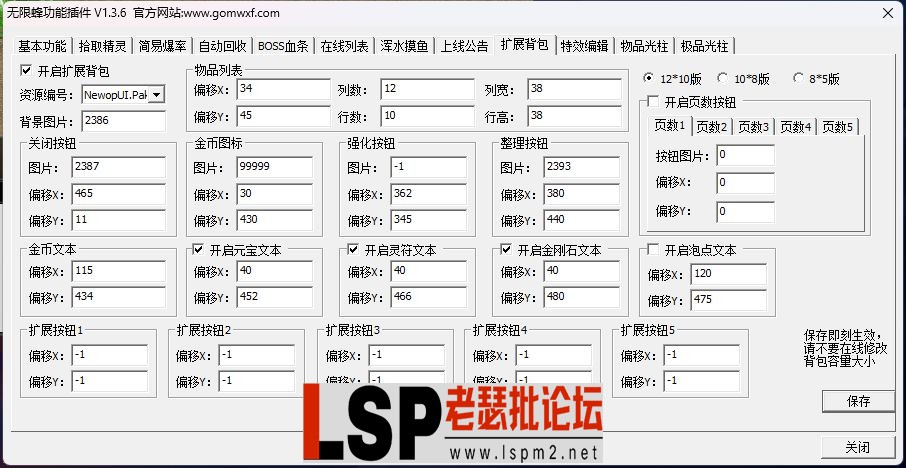Screen dimensions: 906x468
Task: Click 元宝文本 偏移Y field 452
Action: tap(274, 297)
